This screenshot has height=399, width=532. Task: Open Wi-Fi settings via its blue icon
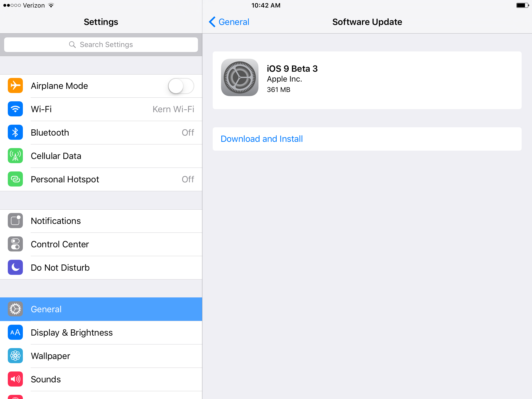pyautogui.click(x=15, y=109)
